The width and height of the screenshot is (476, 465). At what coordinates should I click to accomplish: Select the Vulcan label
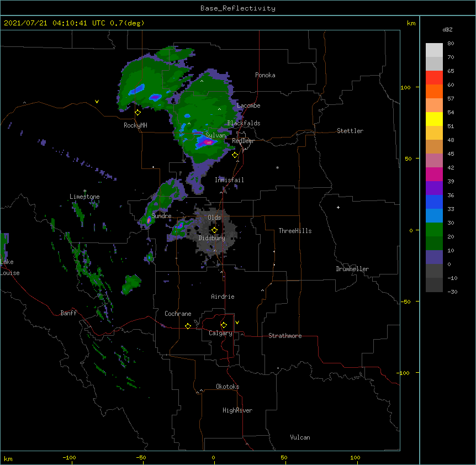coord(300,437)
